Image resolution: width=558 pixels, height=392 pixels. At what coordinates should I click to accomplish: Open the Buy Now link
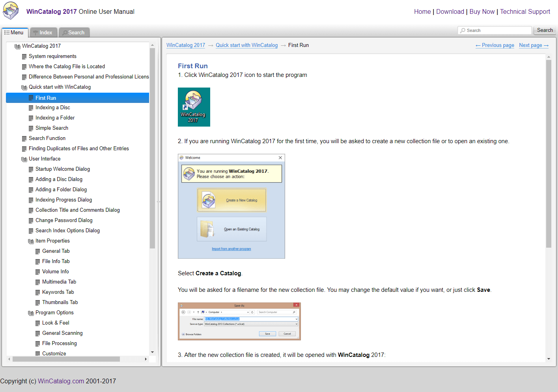point(482,12)
